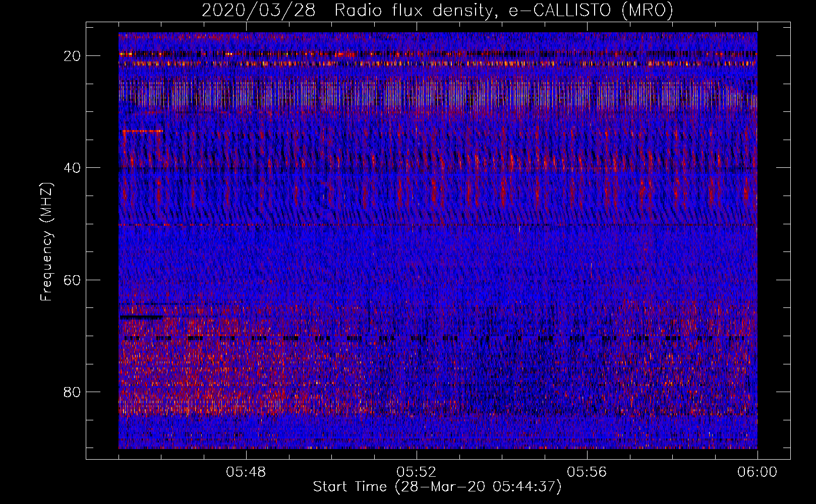Viewport: 816px width, 504px height.
Task: Click the short orange line near 33 MHz
Action: [143, 131]
